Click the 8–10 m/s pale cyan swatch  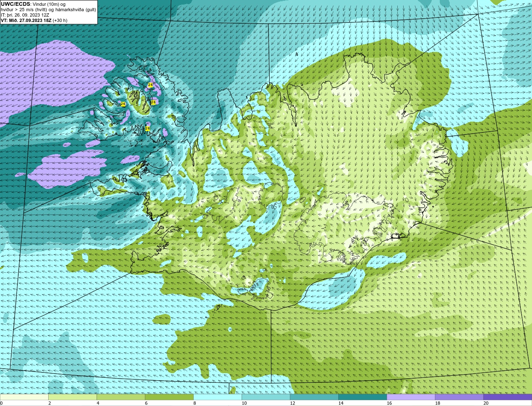coord(217,397)
